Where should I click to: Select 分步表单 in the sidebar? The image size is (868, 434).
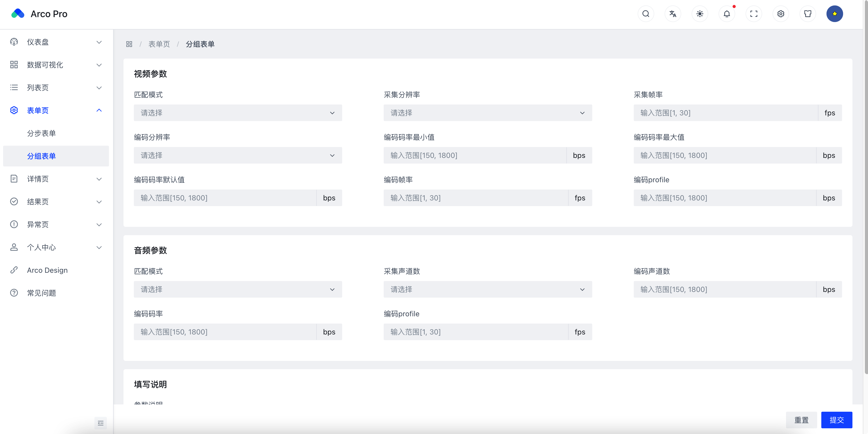(x=42, y=133)
